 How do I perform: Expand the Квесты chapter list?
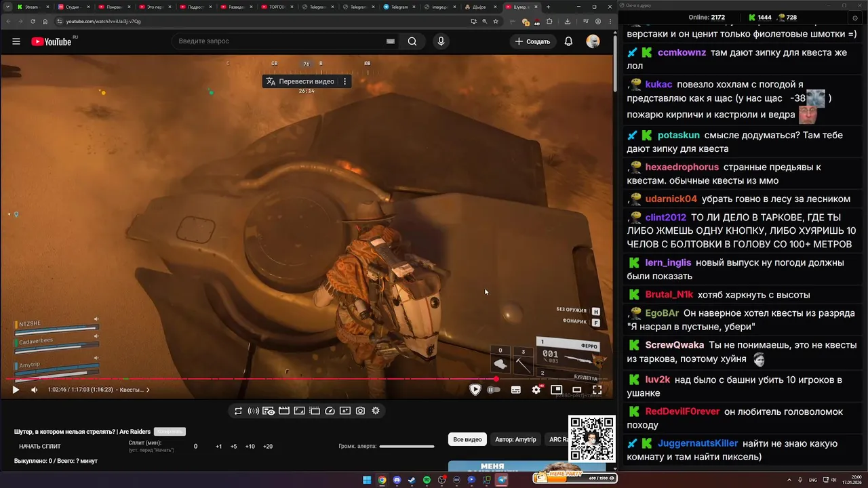coord(134,390)
